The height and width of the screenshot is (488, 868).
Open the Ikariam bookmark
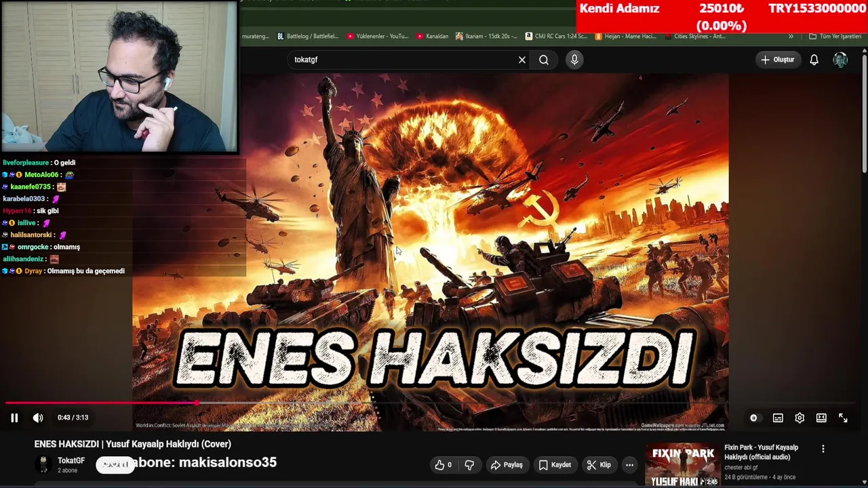pos(487,37)
